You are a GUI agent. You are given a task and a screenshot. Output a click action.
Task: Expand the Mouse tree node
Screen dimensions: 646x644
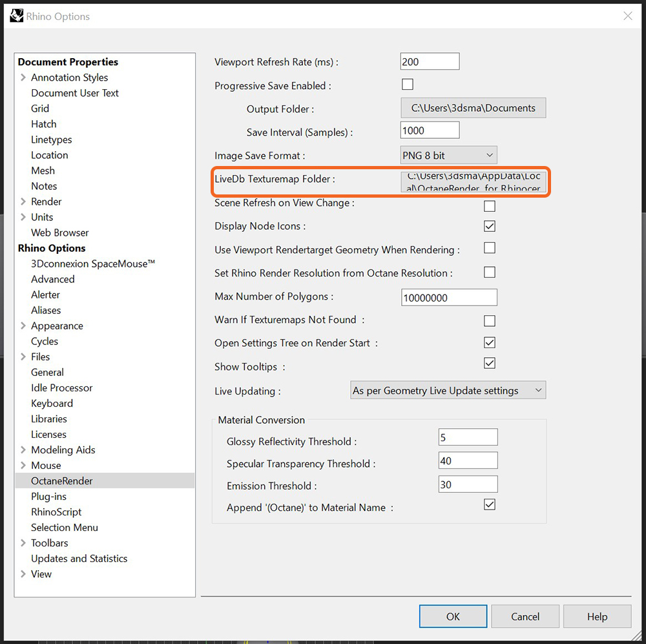23,465
